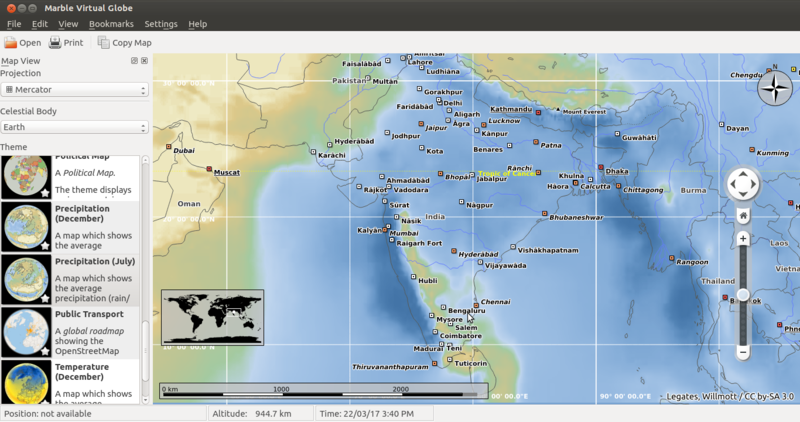This screenshot has width=800, height=422.
Task: Click the Jaipur city marker
Action: pos(421,124)
